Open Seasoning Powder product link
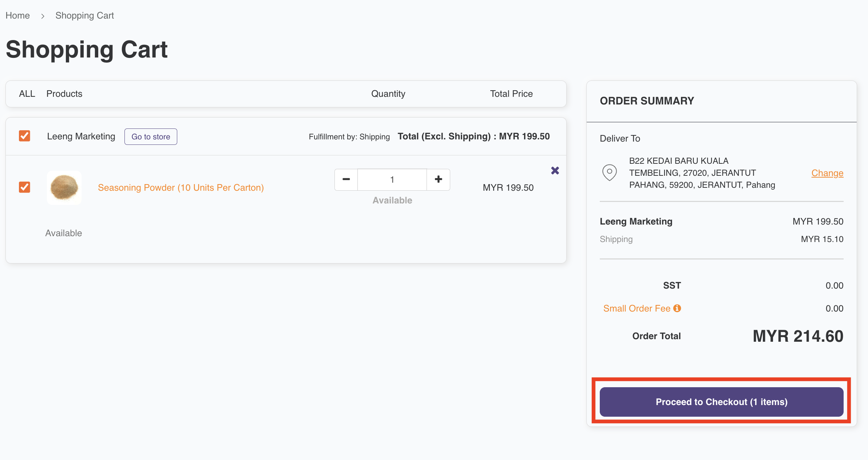The width and height of the screenshot is (868, 460). pyautogui.click(x=181, y=187)
